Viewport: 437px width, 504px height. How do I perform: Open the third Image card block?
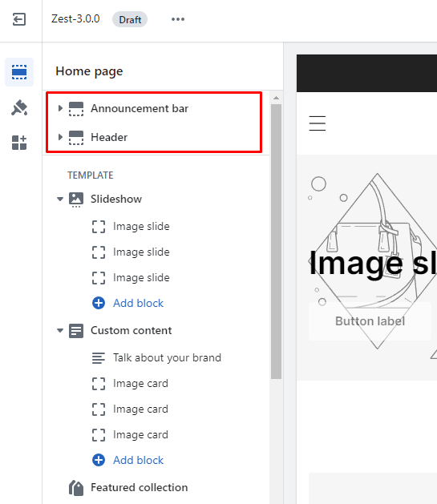tap(140, 435)
